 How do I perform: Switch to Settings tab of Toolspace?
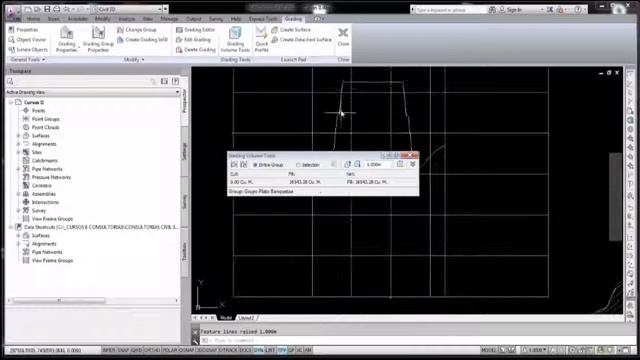pos(184,151)
